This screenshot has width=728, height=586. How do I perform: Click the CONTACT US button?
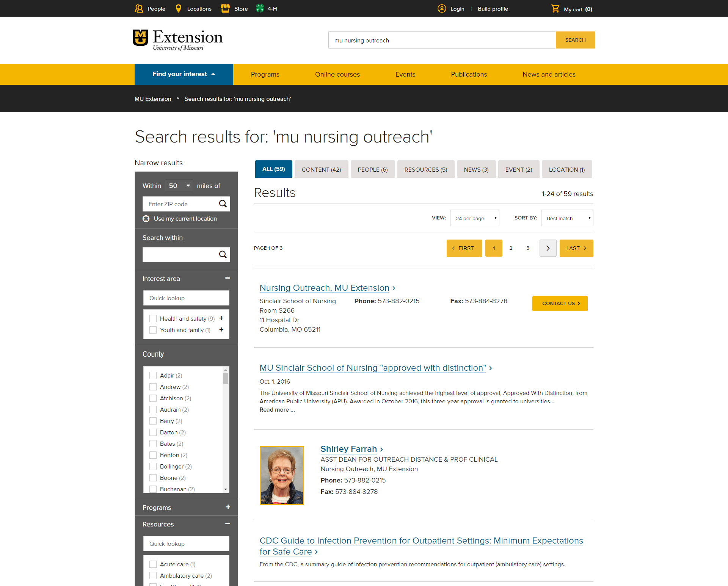pyautogui.click(x=560, y=304)
